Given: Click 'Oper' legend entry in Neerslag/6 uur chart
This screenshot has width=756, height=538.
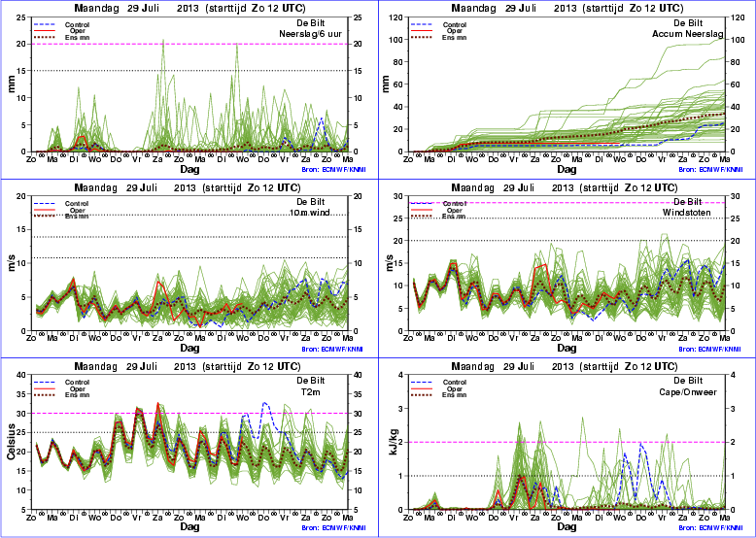Looking at the screenshot, I should [78, 31].
